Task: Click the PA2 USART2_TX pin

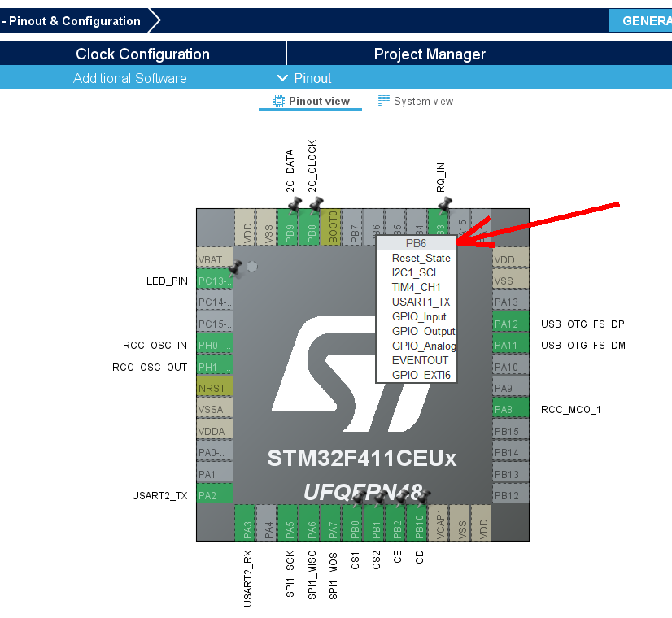Action: (x=215, y=495)
